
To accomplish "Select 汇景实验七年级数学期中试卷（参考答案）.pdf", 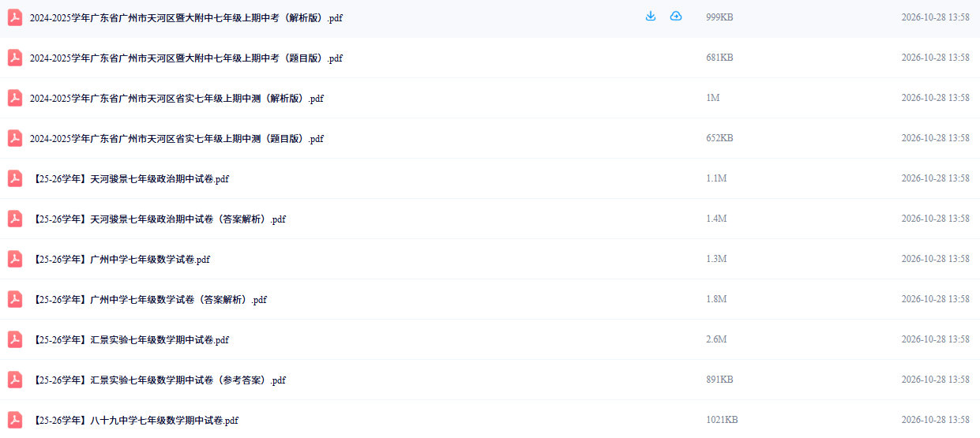I will click(x=158, y=380).
